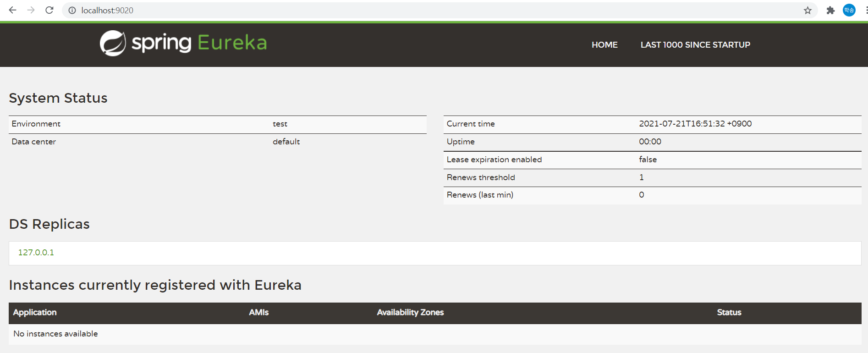The width and height of the screenshot is (868, 353).
Task: Click the Current time label
Action: pyautogui.click(x=471, y=124)
